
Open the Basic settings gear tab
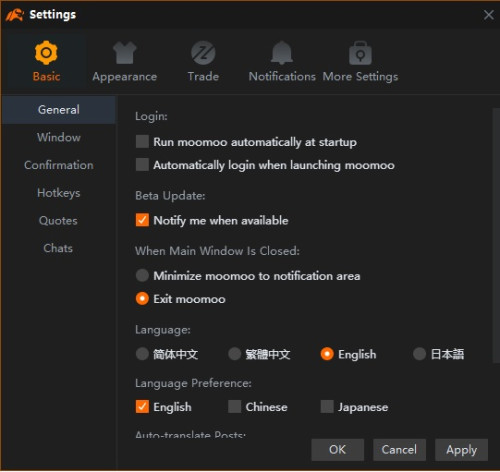(x=46, y=61)
